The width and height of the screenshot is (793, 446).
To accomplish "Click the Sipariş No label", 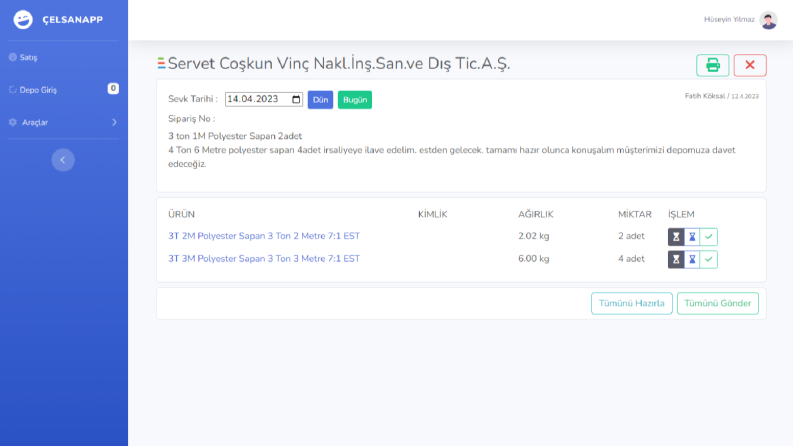I will 192,119.
